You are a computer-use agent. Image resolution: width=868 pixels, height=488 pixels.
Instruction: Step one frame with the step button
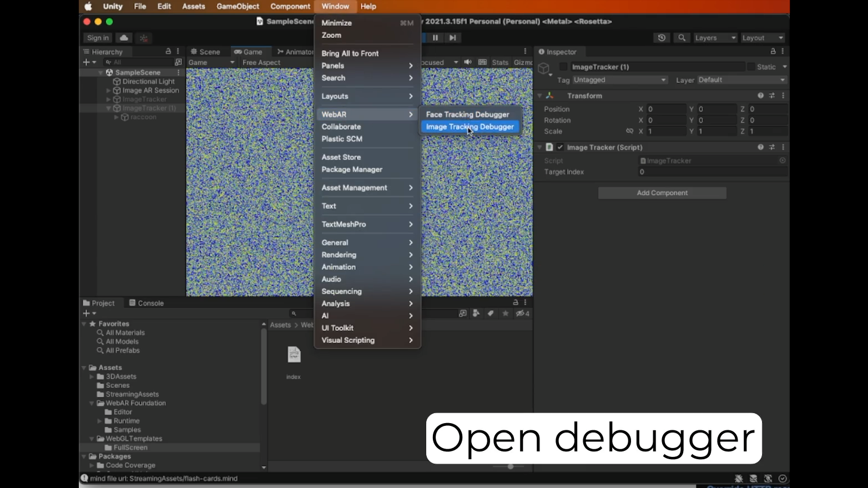453,38
